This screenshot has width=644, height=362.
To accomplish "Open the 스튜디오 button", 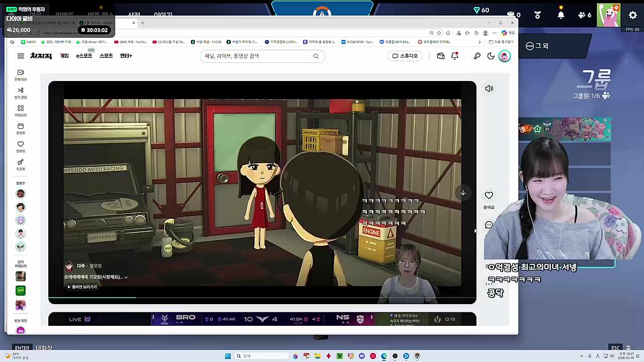I will pyautogui.click(x=405, y=56).
